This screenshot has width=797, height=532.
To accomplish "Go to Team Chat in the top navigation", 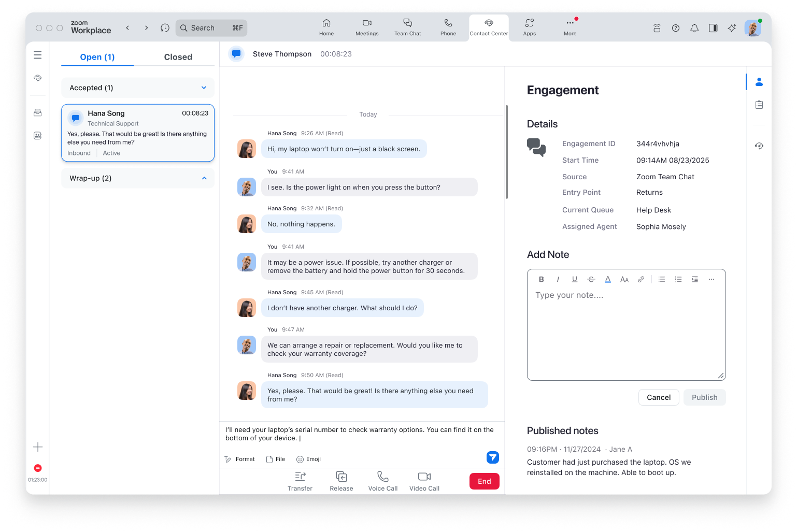I will click(407, 28).
